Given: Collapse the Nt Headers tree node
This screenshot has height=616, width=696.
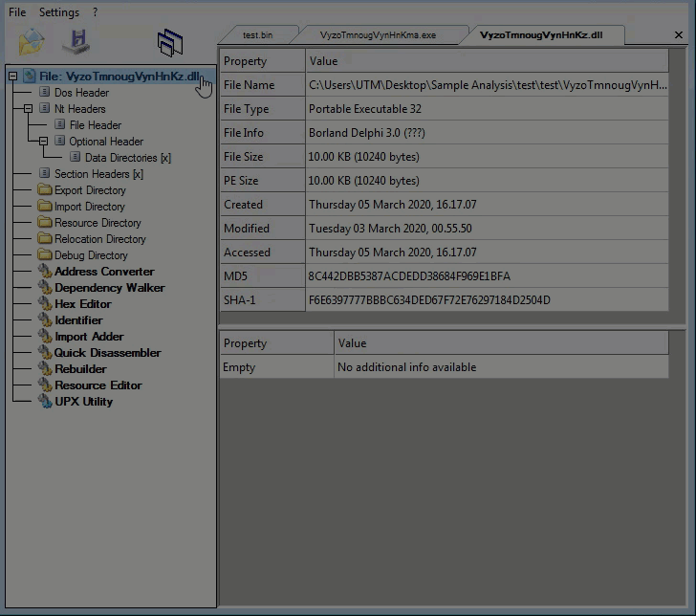Looking at the screenshot, I should point(29,108).
